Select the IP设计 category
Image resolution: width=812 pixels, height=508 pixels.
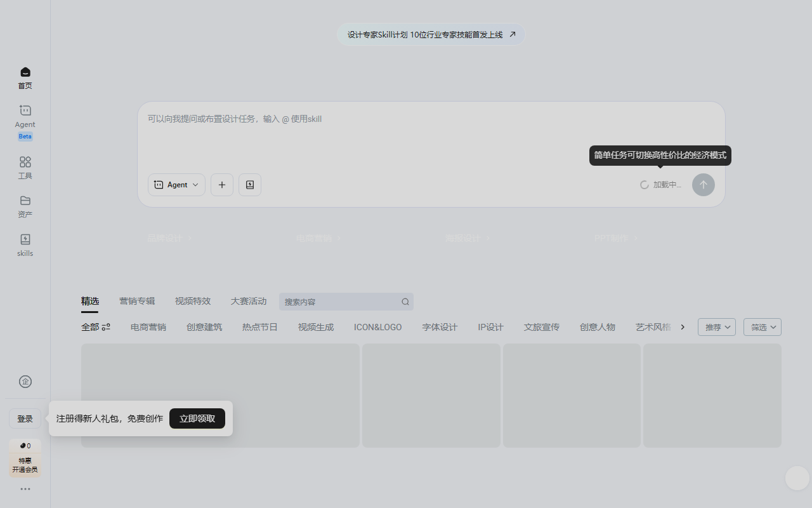tap(491, 327)
